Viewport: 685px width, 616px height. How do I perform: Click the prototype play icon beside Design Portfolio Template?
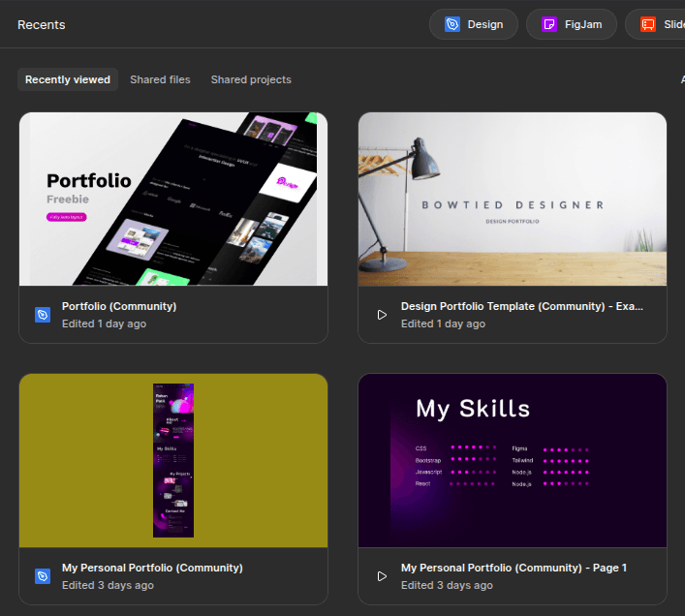point(382,315)
